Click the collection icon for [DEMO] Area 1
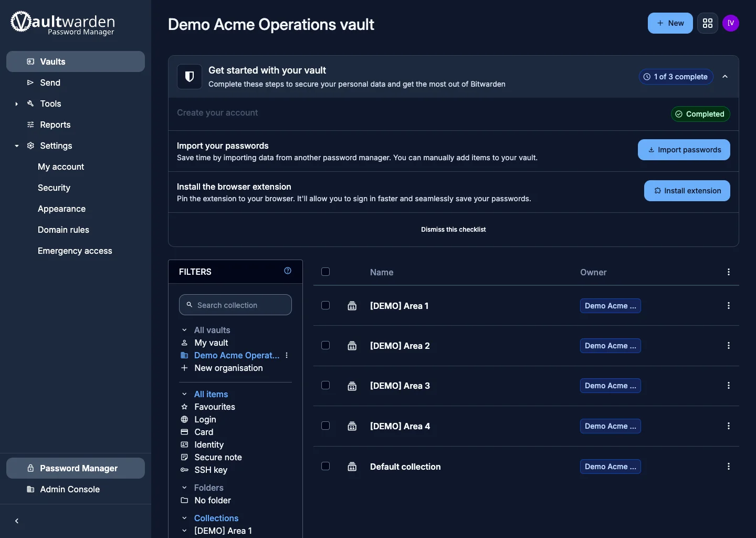The image size is (756, 538). [352, 306]
